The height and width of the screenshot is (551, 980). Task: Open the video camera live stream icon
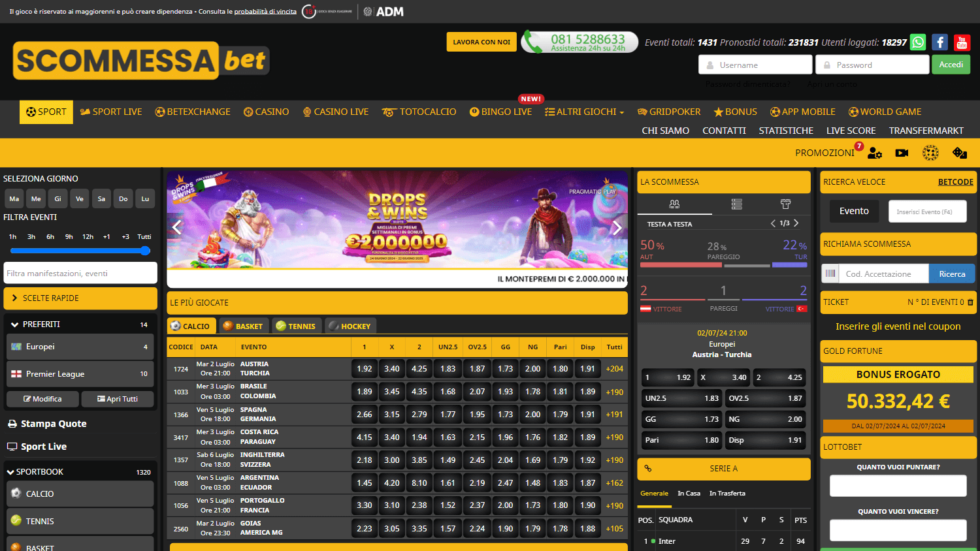902,153
